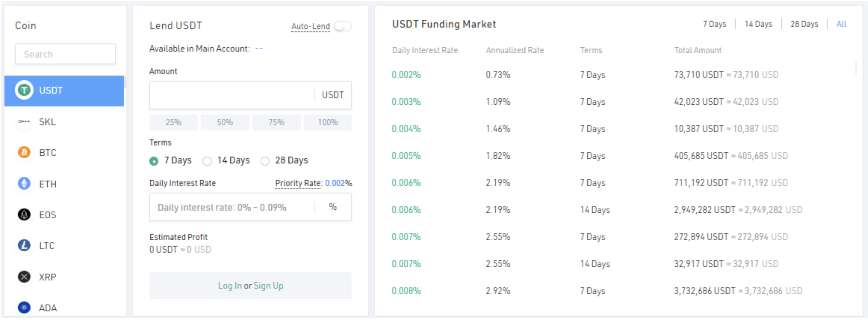Select the USDT Tether coin icon
Viewport: 868px width, 320px height.
24,90
